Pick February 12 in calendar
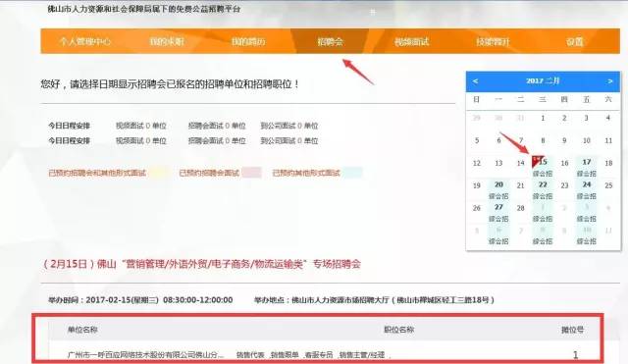This screenshot has height=364, width=628. click(x=477, y=164)
